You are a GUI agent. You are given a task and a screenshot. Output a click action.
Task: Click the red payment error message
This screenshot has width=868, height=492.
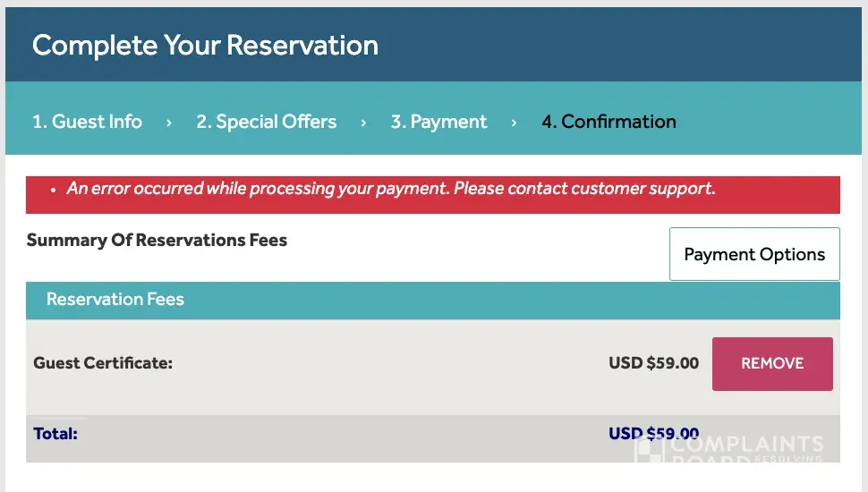pyautogui.click(x=391, y=189)
